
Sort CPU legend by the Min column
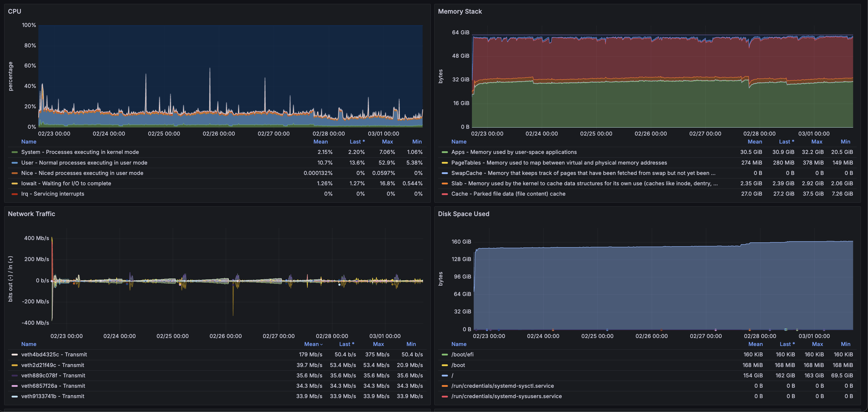[x=417, y=141]
